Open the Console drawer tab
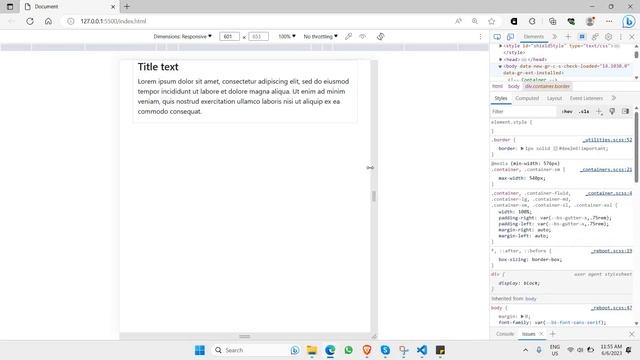The height and width of the screenshot is (360, 640). [x=505, y=334]
